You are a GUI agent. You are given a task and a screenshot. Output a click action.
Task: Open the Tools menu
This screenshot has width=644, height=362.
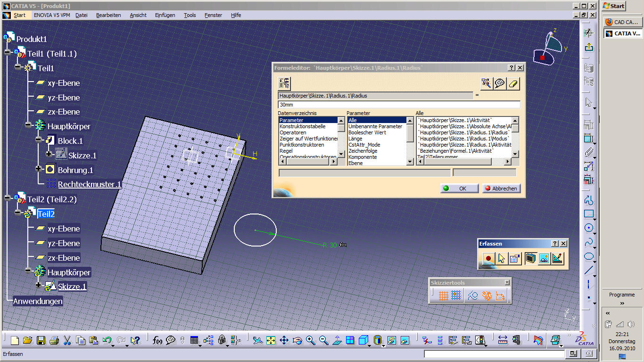pos(190,15)
